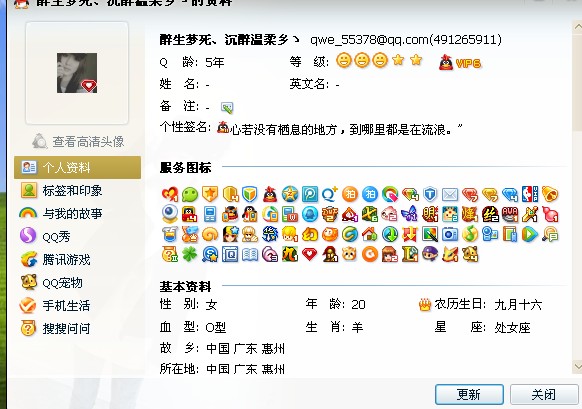Screen dimensions: 582x409
Task: Click the yellow diamond level-7 icon
Action: point(490,194)
